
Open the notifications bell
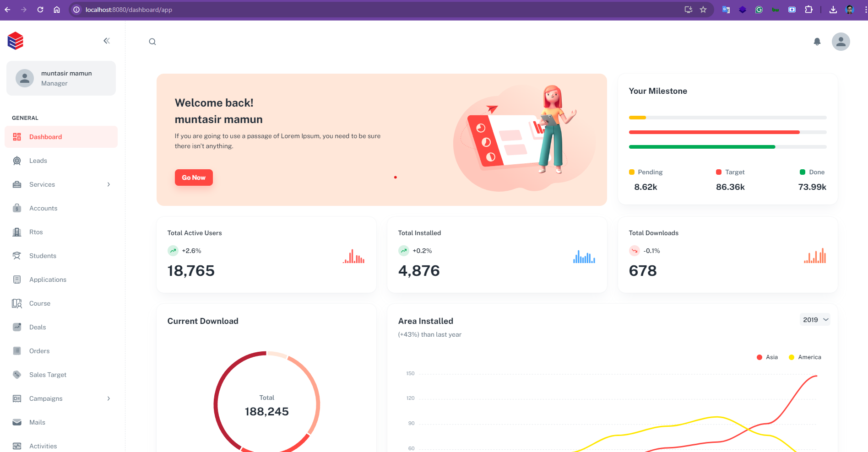coord(817,42)
